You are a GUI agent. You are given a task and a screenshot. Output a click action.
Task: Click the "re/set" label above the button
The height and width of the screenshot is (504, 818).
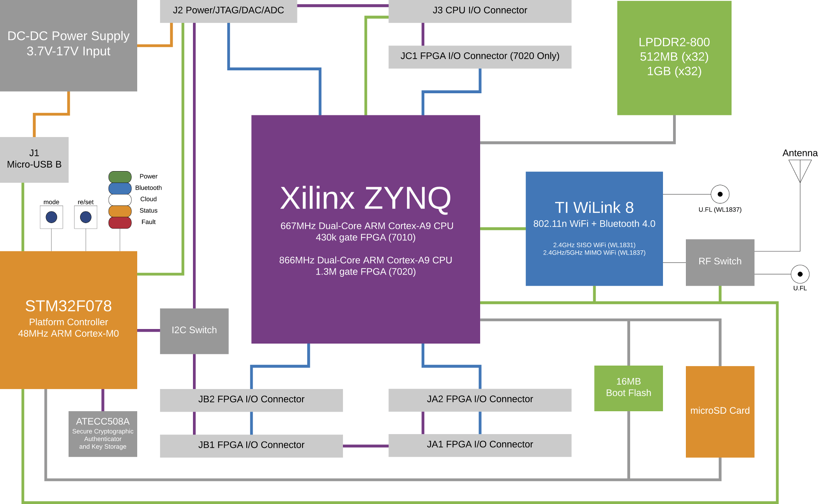pyautogui.click(x=86, y=202)
